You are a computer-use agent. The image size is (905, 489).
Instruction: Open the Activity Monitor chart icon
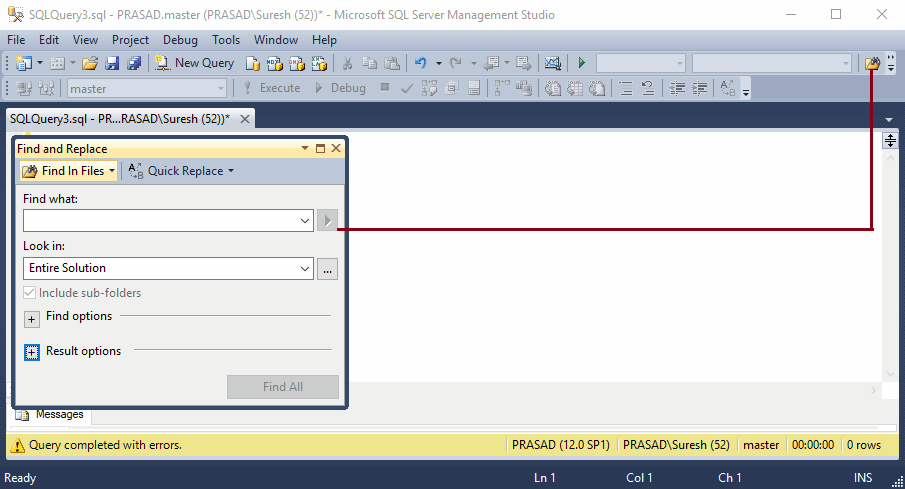[x=552, y=63]
